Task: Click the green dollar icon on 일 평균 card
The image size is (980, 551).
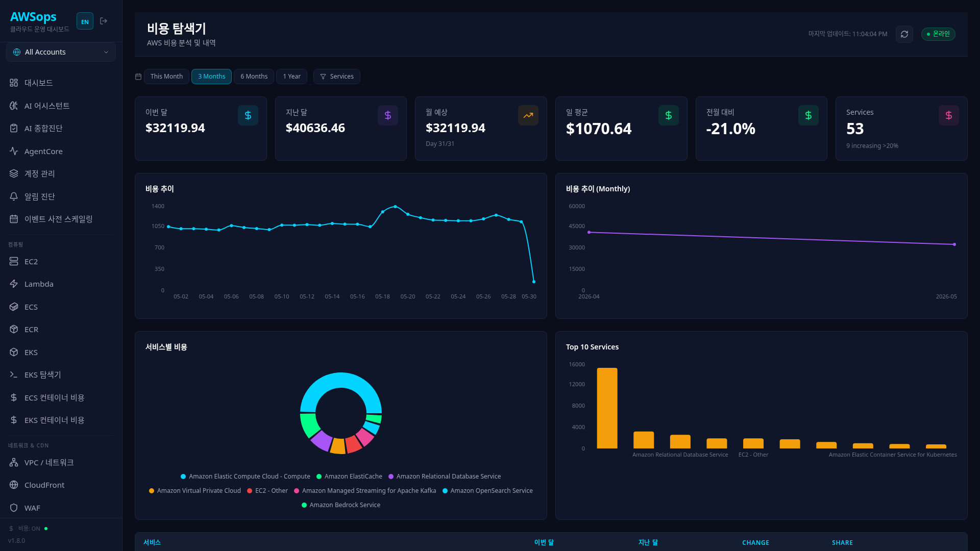Action: tap(669, 115)
